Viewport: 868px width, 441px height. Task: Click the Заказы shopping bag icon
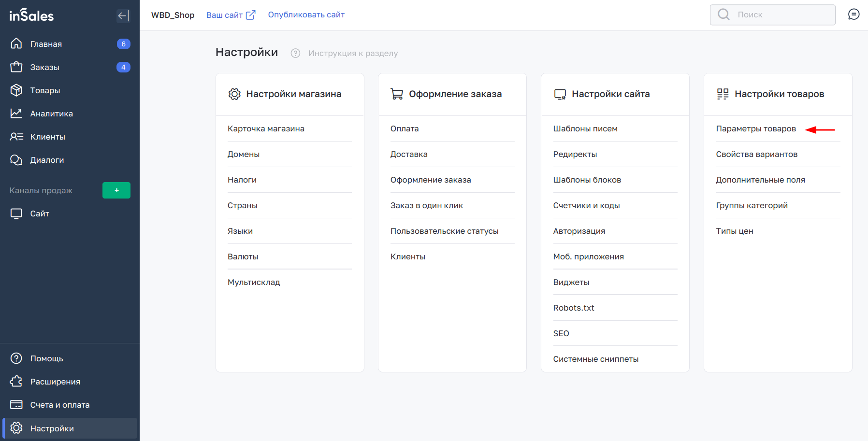(x=16, y=67)
